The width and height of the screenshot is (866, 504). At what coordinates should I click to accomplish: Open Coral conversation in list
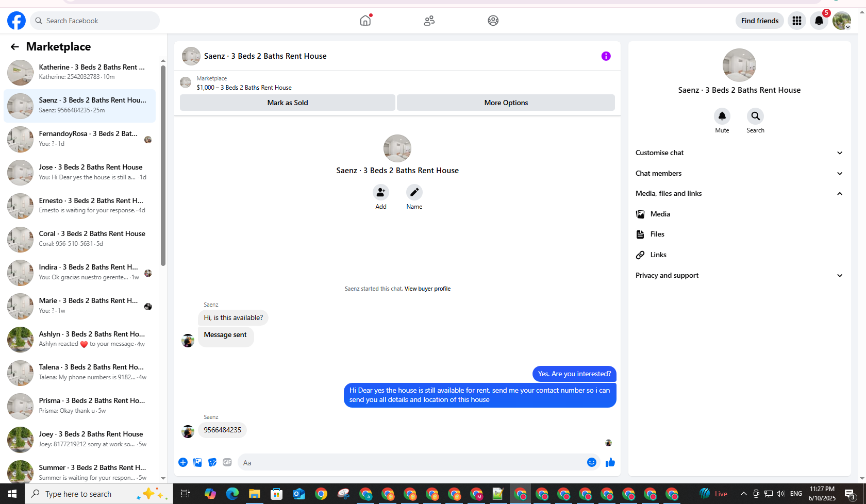click(x=80, y=239)
